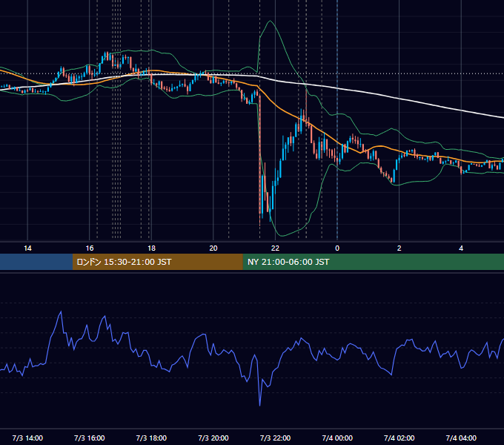This screenshot has width=504, height=445.
Task: Click the 4 hour label on price chart axis
Action: 461,248
